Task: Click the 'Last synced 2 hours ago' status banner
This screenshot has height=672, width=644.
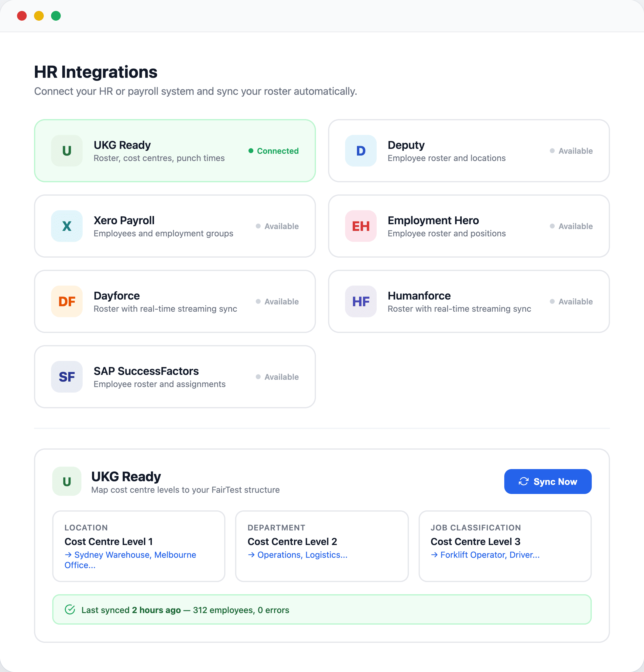Action: (x=322, y=610)
